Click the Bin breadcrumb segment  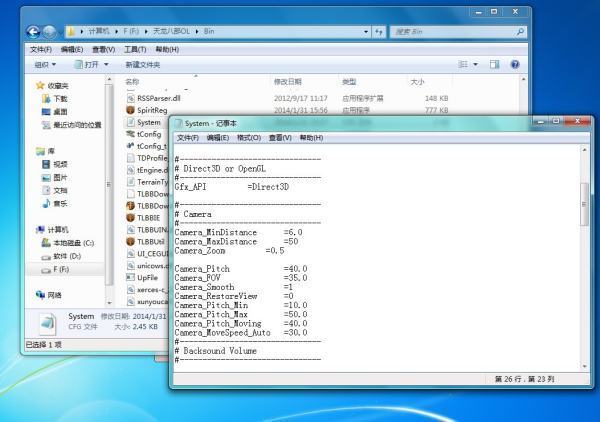(209, 31)
